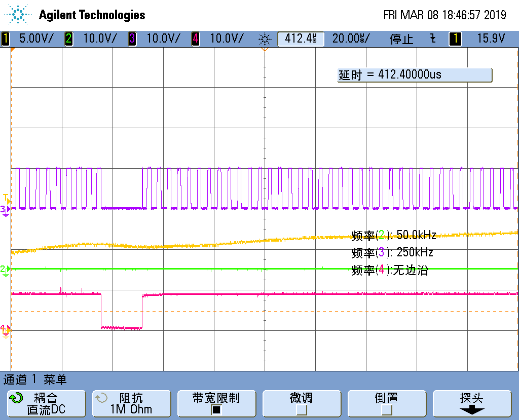Click the 停止 run status label
The width and height of the screenshot is (519, 420).
401,39
